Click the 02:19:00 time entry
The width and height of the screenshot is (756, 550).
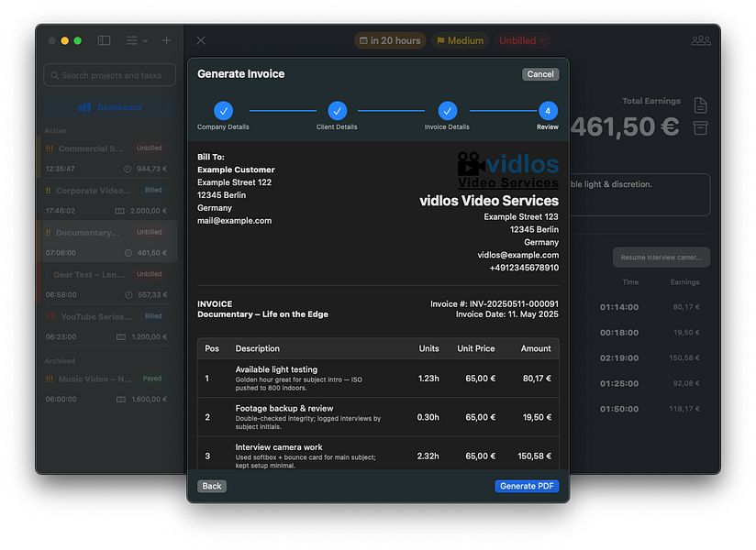(x=619, y=358)
